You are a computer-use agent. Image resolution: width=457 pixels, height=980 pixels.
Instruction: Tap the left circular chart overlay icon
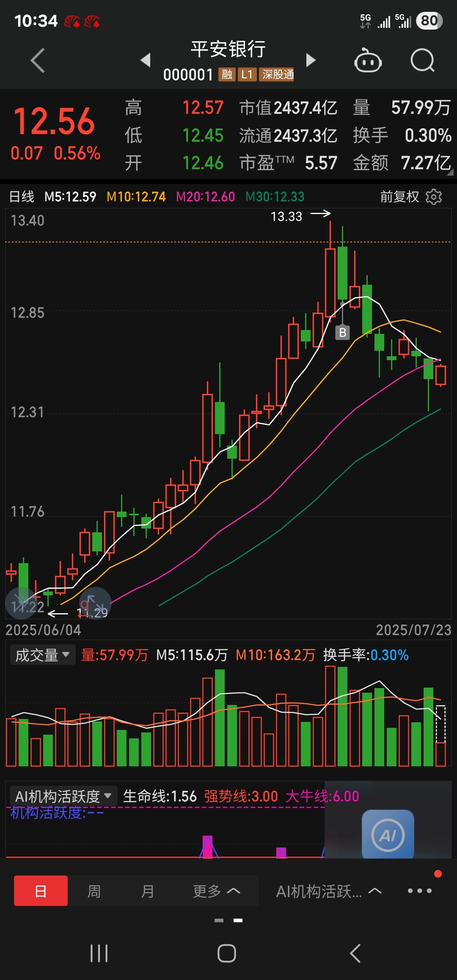pos(21,603)
